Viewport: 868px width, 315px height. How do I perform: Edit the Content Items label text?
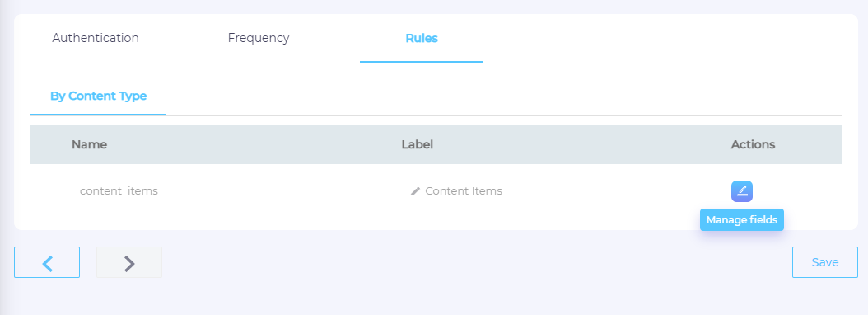point(464,190)
